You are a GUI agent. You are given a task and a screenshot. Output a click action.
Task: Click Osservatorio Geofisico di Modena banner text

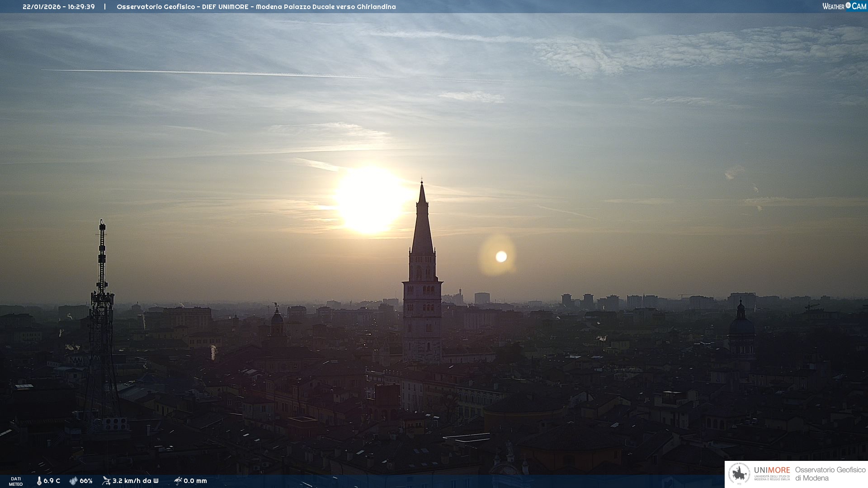point(830,474)
